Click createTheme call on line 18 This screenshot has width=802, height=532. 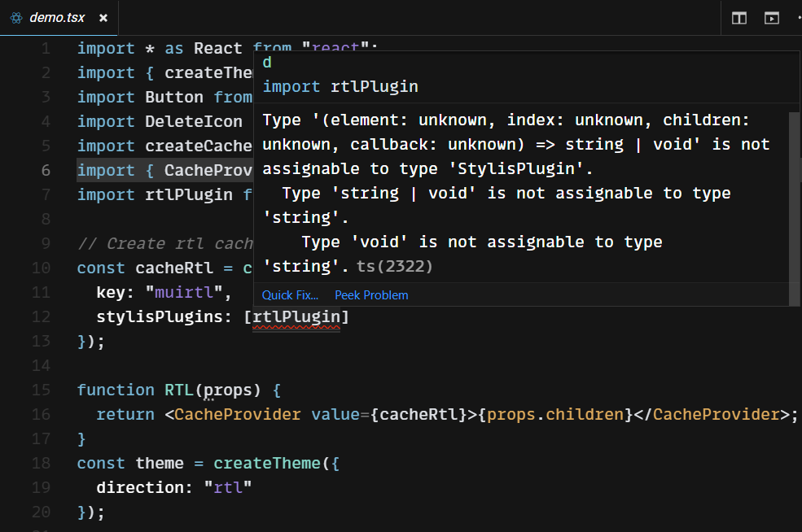[x=267, y=464]
